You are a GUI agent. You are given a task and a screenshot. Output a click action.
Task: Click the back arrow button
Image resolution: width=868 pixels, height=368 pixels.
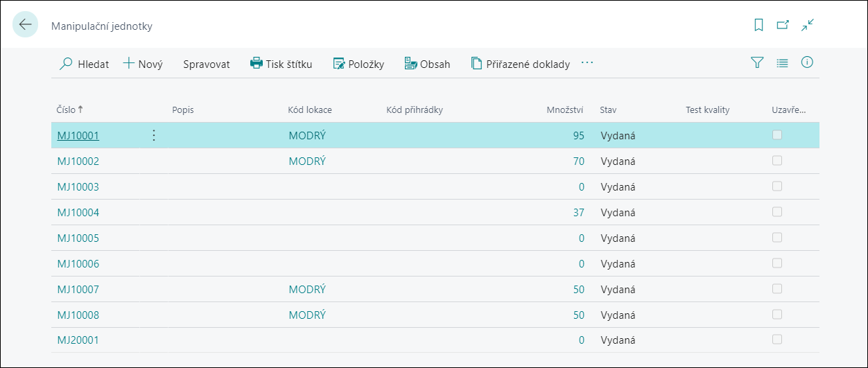pos(26,25)
